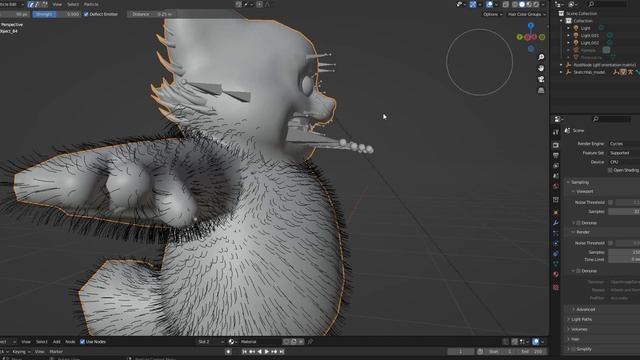Click the brush Strength slider
This screenshot has height=360, width=640.
[56, 14]
